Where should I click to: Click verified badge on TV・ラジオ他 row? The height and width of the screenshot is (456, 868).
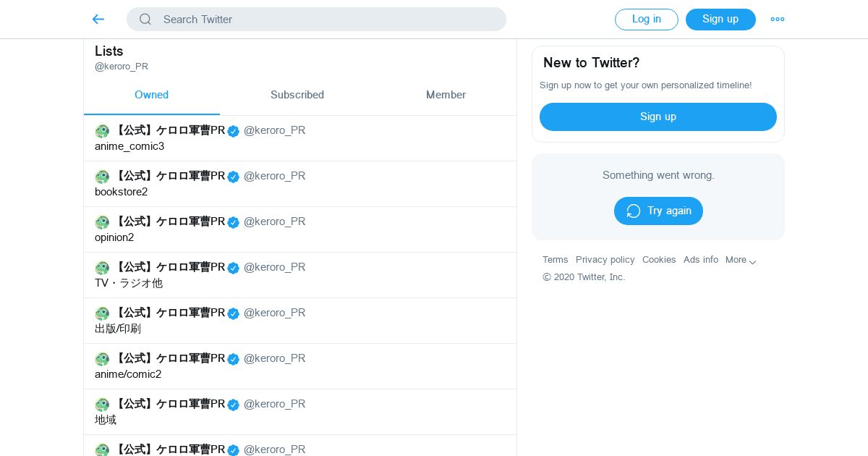click(x=233, y=268)
